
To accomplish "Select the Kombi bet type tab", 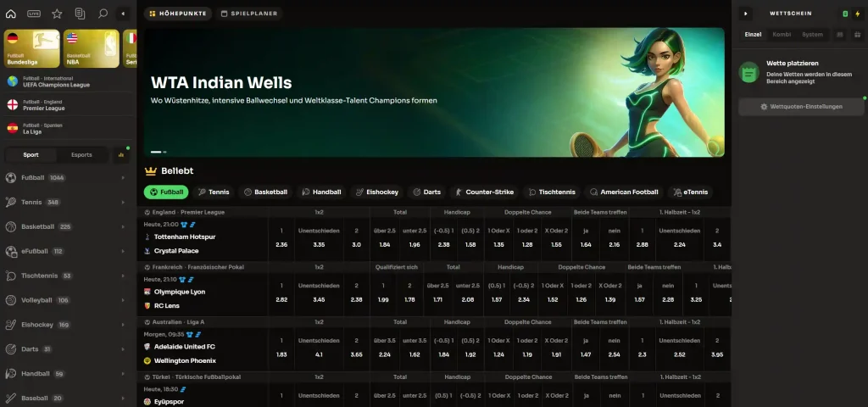I will coord(782,34).
